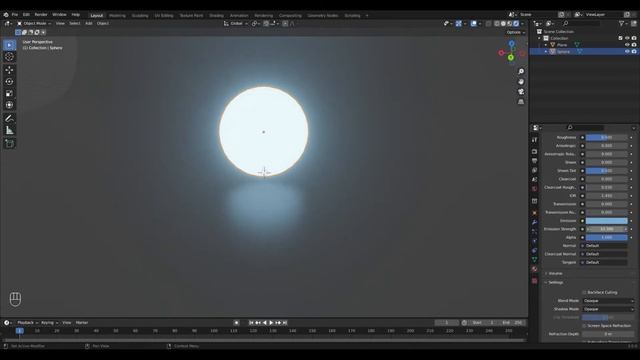Toggle viewport overlays button

pos(473,24)
